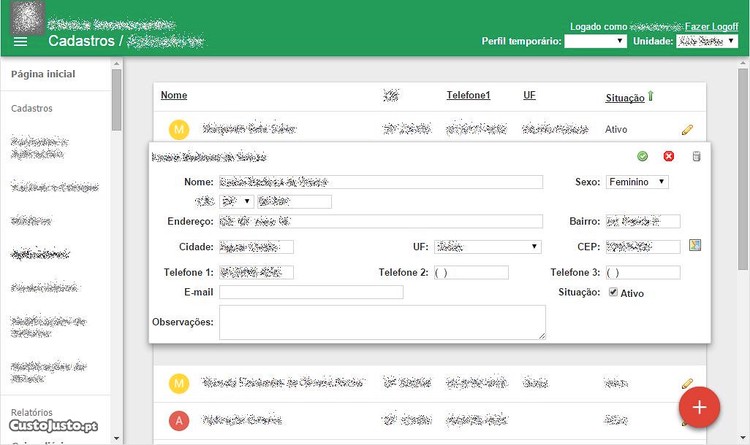This screenshot has height=445, width=750.
Task: Cancel editing with the red X icon
Action: (x=669, y=156)
